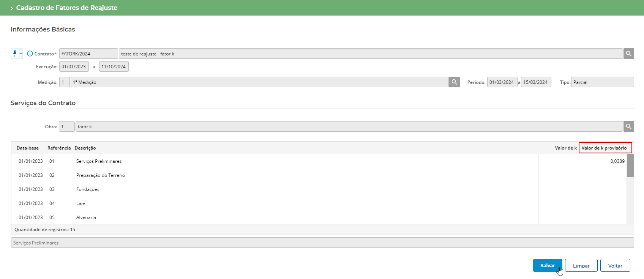Click the Tipo field showing Parcial
Screen dimensions: 644x279
[602, 82]
